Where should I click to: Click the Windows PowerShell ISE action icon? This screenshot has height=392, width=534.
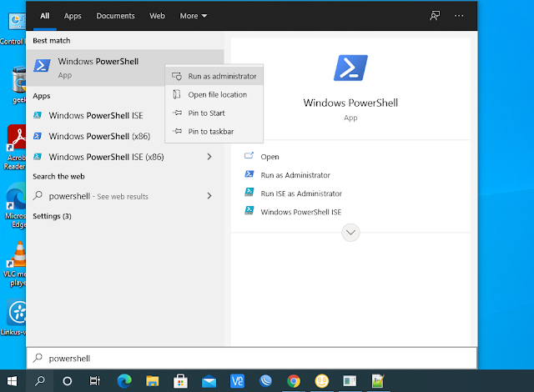(x=249, y=211)
